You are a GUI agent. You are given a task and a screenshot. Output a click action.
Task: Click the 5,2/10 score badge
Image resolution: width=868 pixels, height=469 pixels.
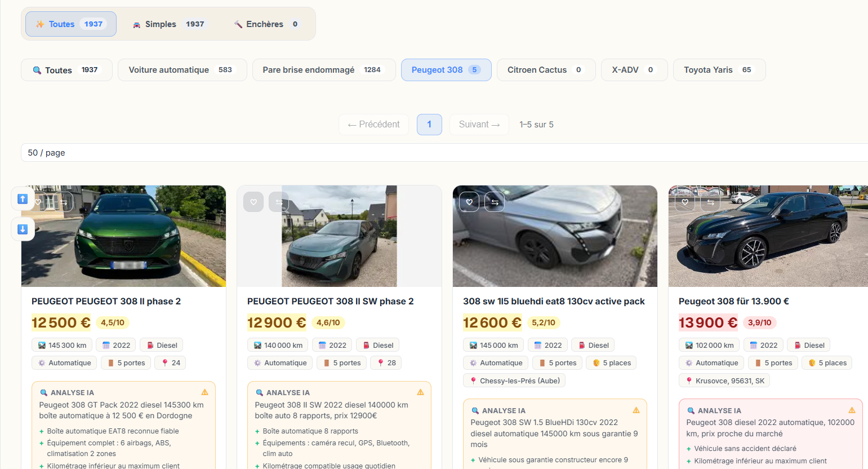click(544, 323)
